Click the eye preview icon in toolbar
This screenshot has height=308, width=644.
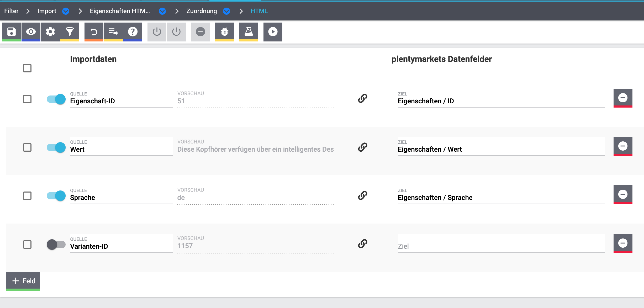coord(31,32)
